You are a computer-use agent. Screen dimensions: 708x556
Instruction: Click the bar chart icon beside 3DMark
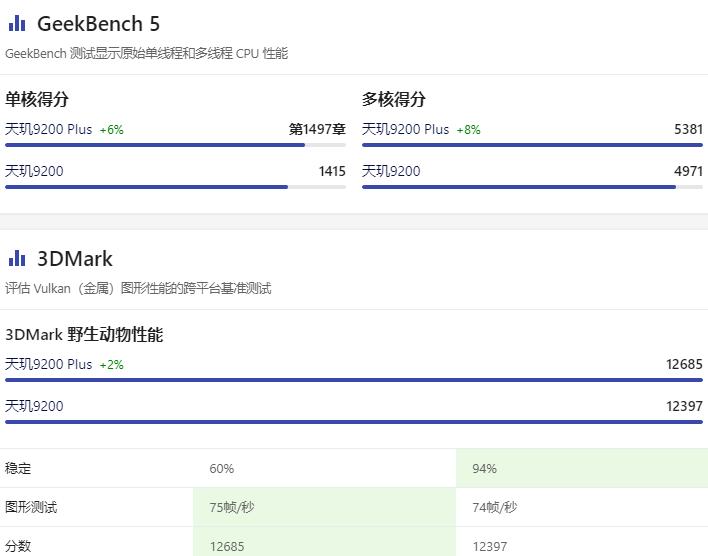coord(17,258)
